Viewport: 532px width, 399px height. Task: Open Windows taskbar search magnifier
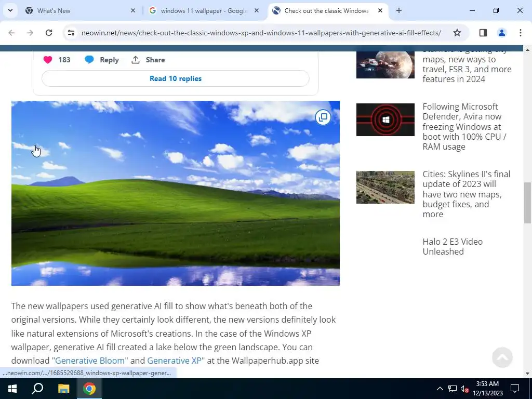point(37,389)
